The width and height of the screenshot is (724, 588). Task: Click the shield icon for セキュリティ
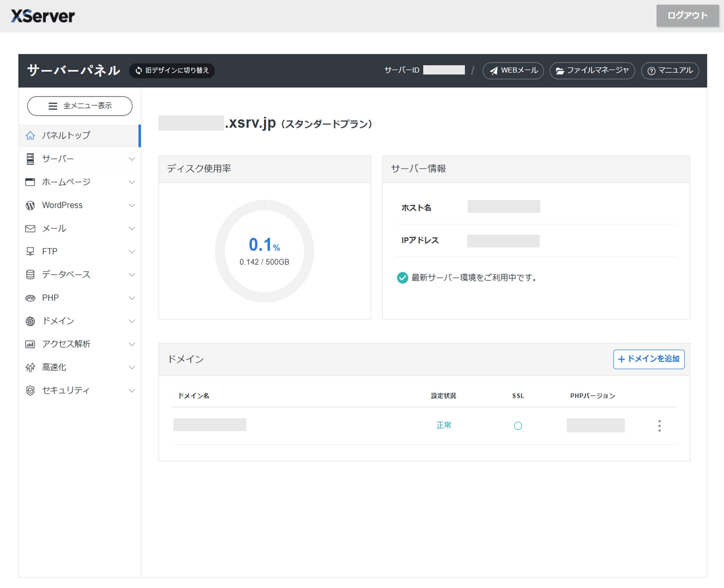click(30, 391)
